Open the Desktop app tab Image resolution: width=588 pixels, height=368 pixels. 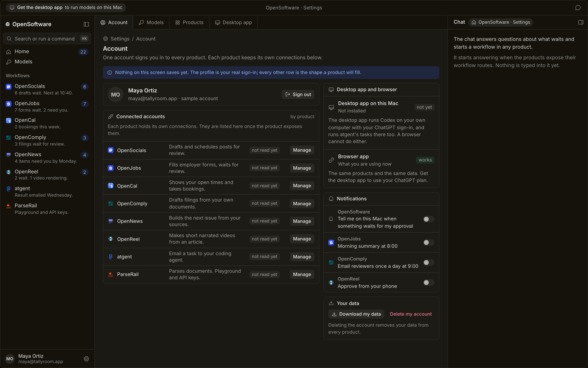point(234,22)
